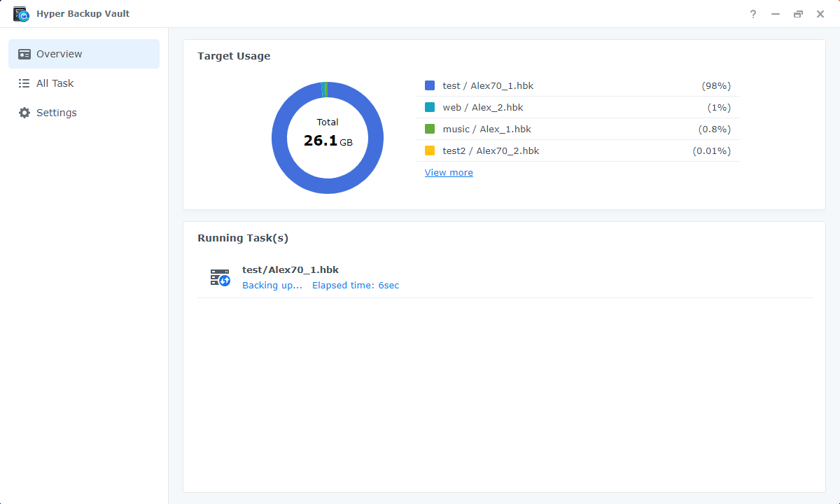Image resolution: width=840 pixels, height=504 pixels.
Task: Click the restore window icon
Action: tap(798, 14)
